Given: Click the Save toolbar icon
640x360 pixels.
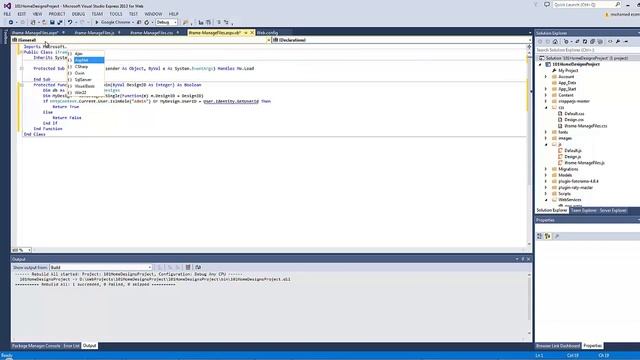Looking at the screenshot, I should click(52, 22).
